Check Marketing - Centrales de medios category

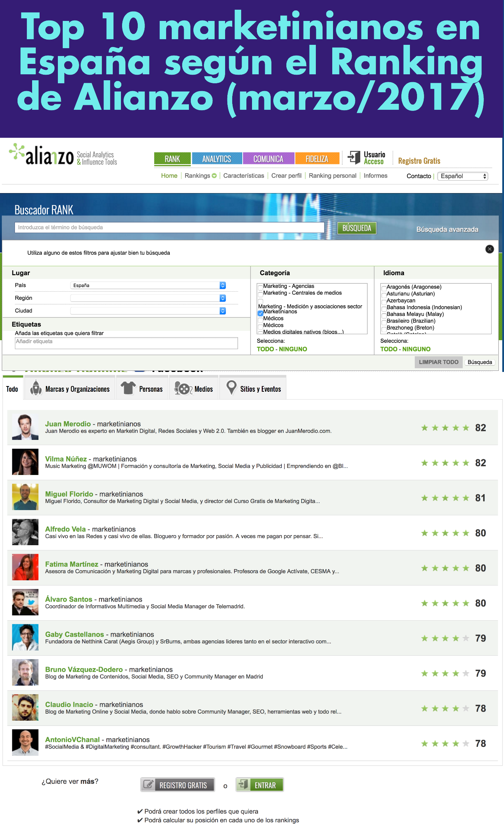(261, 294)
